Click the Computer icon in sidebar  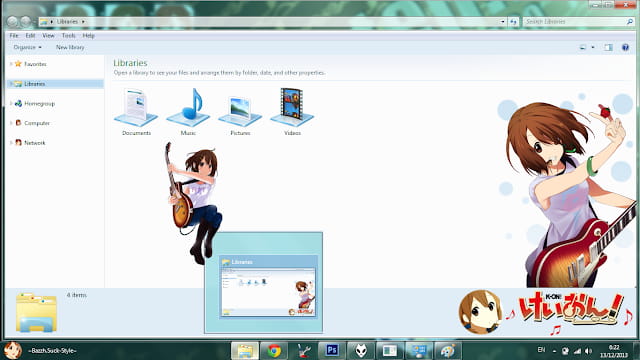[18, 122]
